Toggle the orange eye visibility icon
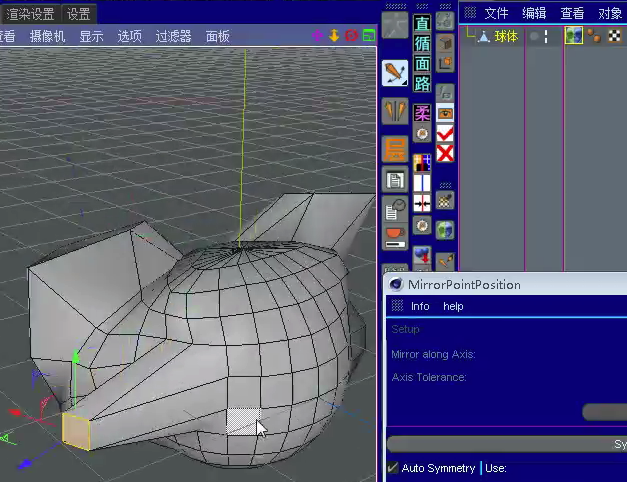The image size is (627, 482). coord(445,114)
